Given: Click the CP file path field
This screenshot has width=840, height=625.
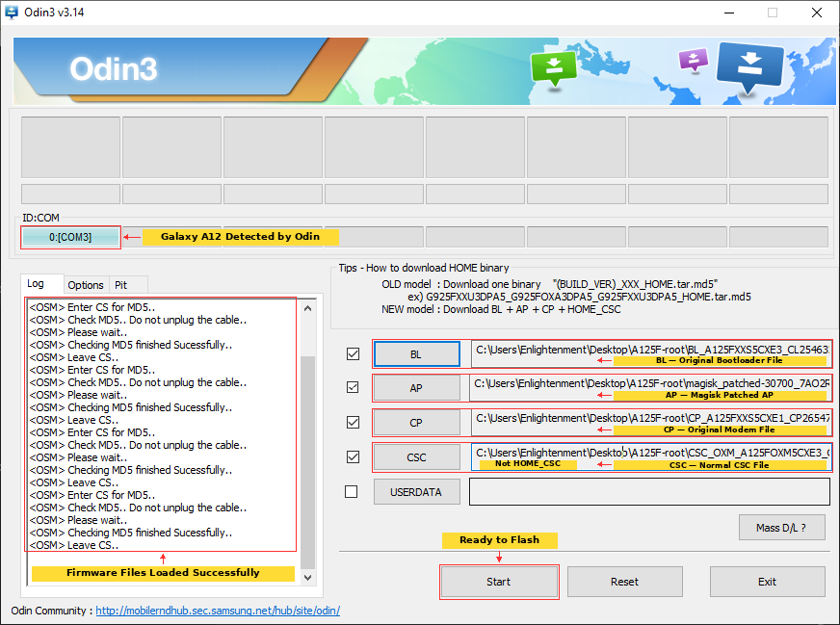Looking at the screenshot, I should coord(651,423).
